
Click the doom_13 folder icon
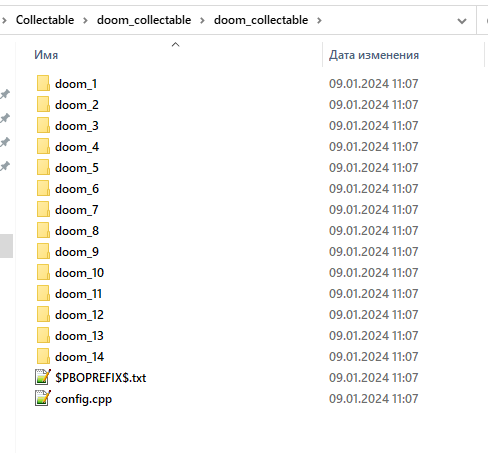[x=43, y=335]
